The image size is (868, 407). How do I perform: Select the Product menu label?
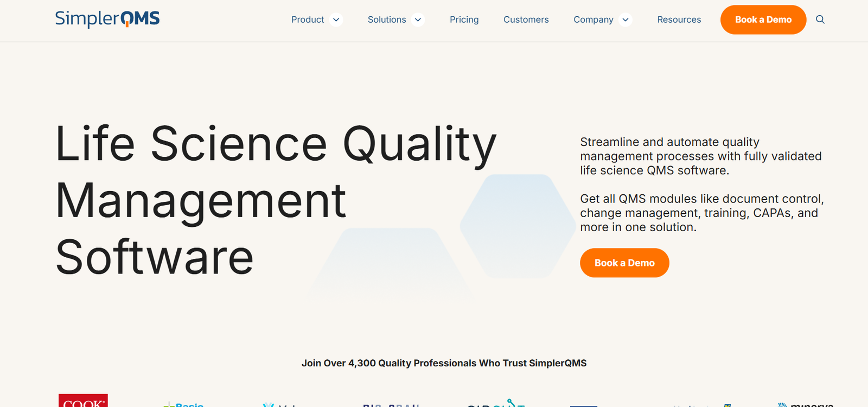(308, 20)
